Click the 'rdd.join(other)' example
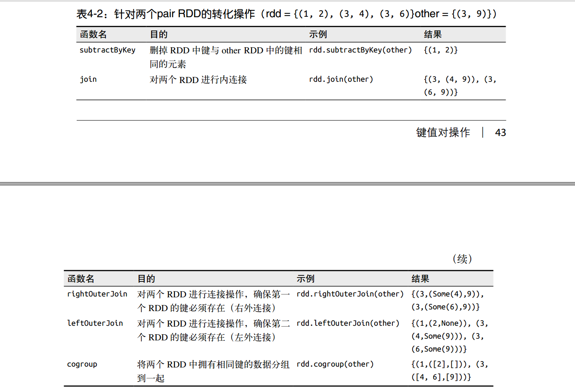Image resolution: width=575 pixels, height=392 pixels. point(341,79)
